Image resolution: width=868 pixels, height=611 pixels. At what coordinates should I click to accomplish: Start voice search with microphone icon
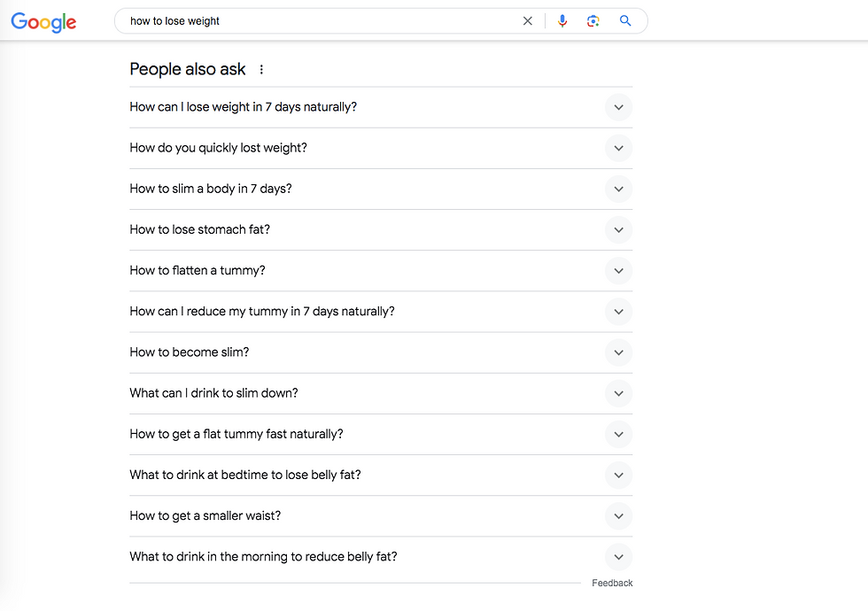[562, 21]
